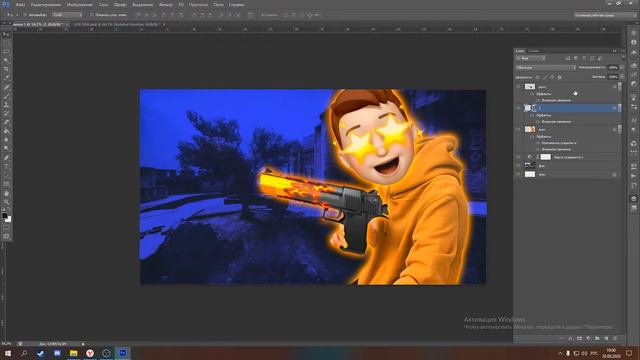Image resolution: width=640 pixels, height=360 pixels.
Task: Select the Healing Brush tool
Action: point(6,87)
